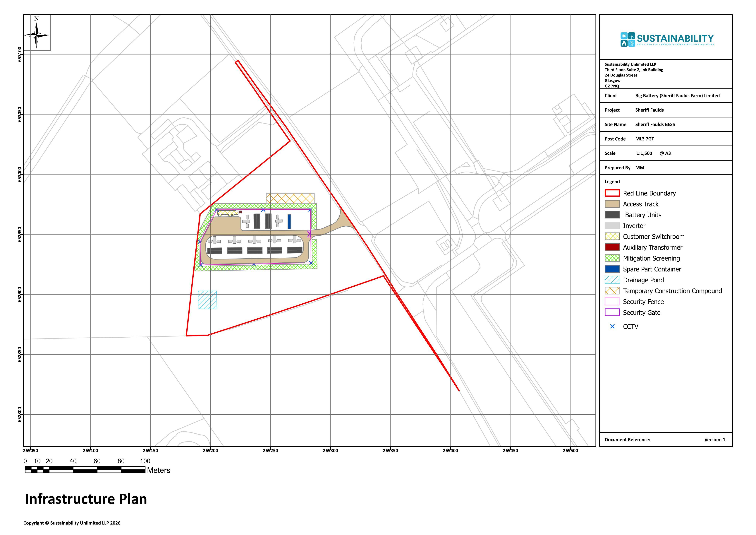Click the Red Line Boundary legend symbol
The image size is (756, 535).
click(612, 193)
